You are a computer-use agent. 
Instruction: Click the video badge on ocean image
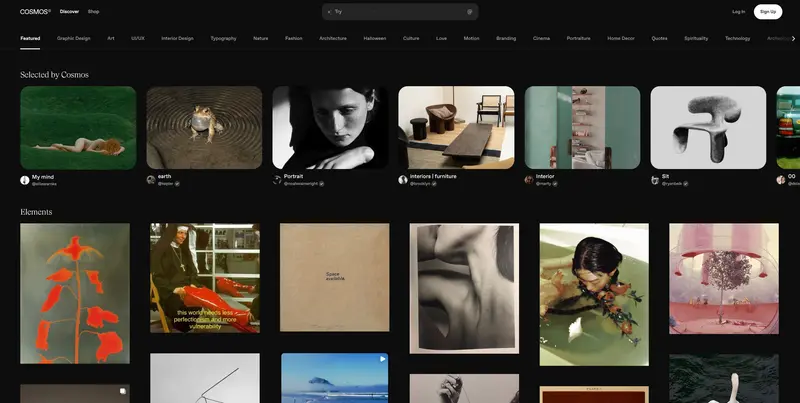(x=381, y=359)
